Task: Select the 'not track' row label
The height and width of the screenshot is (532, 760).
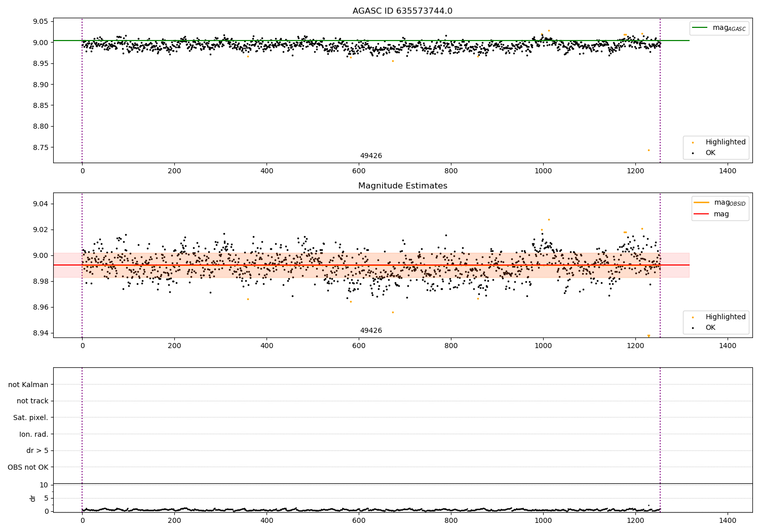Action: pyautogui.click(x=32, y=401)
